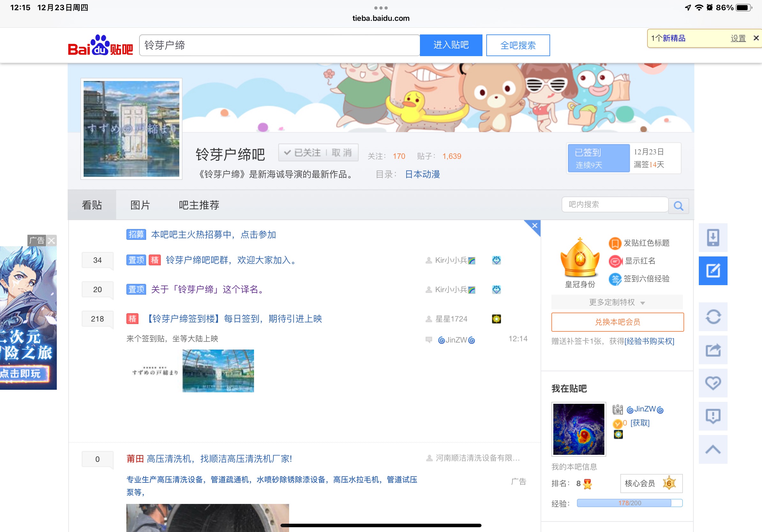The width and height of the screenshot is (762, 532).
Task: Click the Baidu Tieba logo
Action: (100, 45)
